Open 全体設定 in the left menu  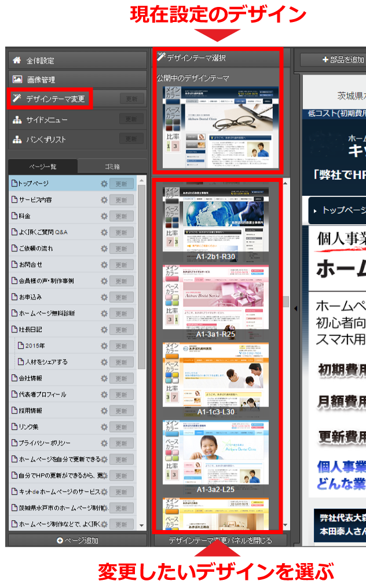click(x=77, y=60)
